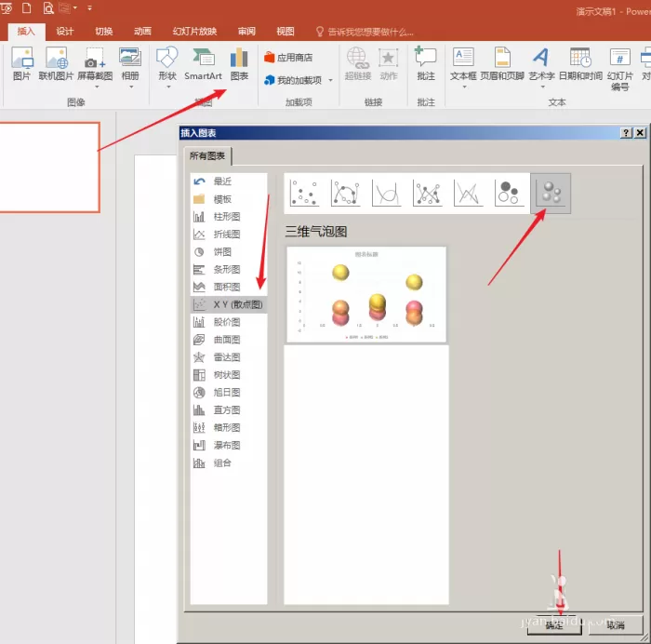Click the Hyperlink (超链接) button
The height and width of the screenshot is (644, 651).
[x=358, y=63]
